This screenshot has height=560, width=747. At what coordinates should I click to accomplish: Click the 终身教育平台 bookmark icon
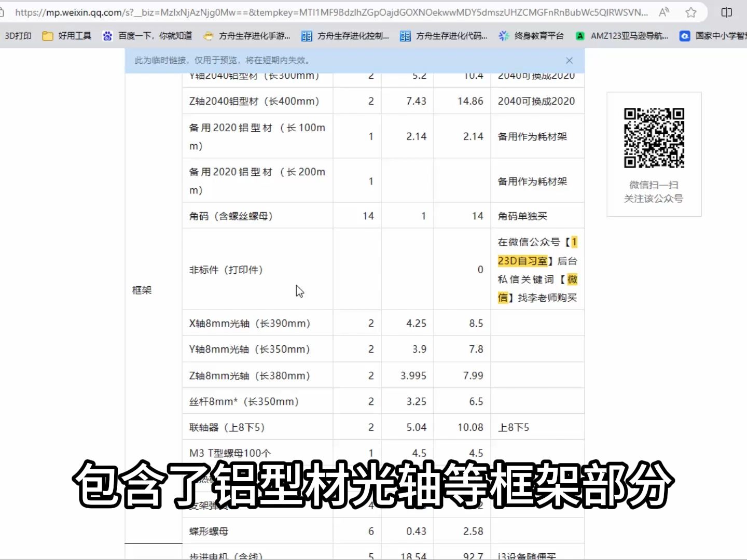point(504,36)
